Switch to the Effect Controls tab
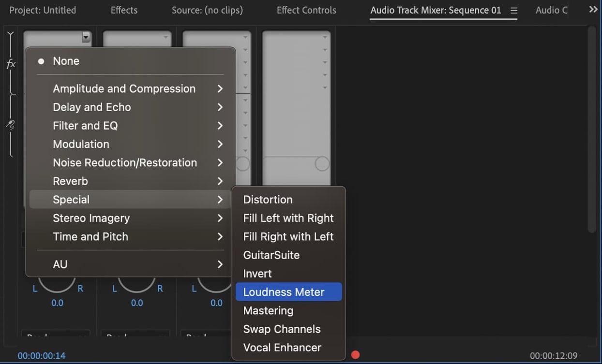This screenshot has width=602, height=364. [306, 10]
